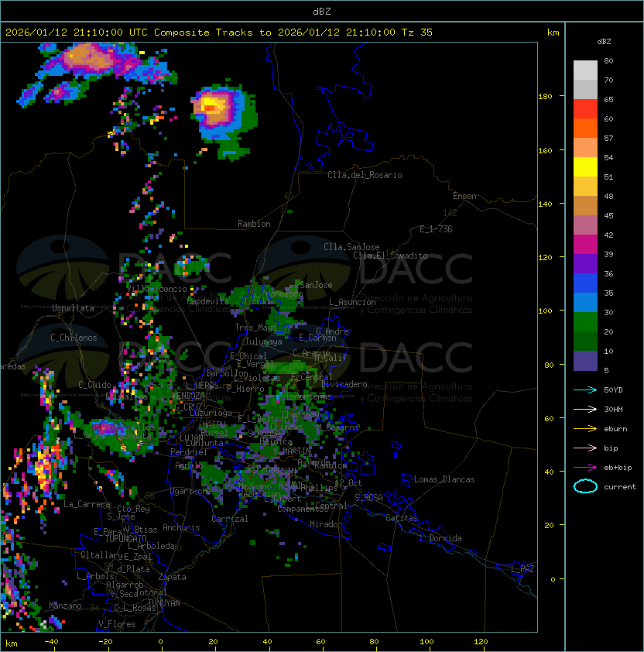Pick the dark orange 57-60 dBZ swatch
Image resolution: width=644 pixels, height=652 pixels.
[585, 129]
